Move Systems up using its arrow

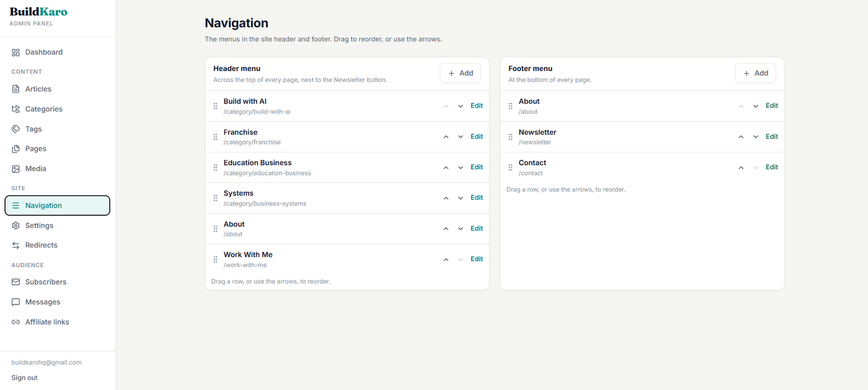click(x=446, y=198)
